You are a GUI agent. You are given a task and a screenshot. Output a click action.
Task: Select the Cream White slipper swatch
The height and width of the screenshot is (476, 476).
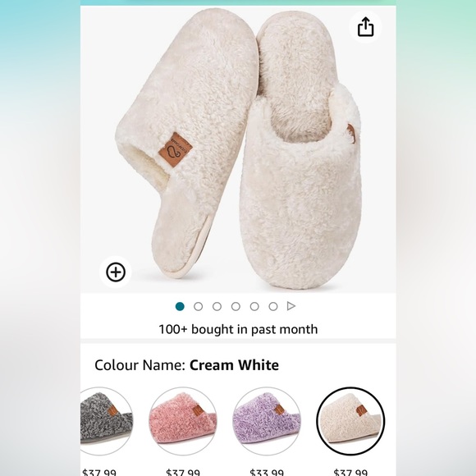coord(350,421)
